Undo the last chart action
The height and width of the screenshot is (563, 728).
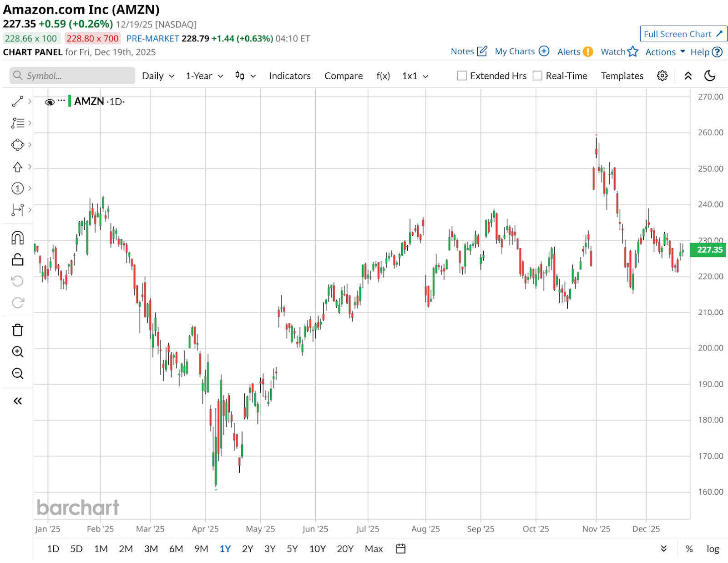coord(17,281)
